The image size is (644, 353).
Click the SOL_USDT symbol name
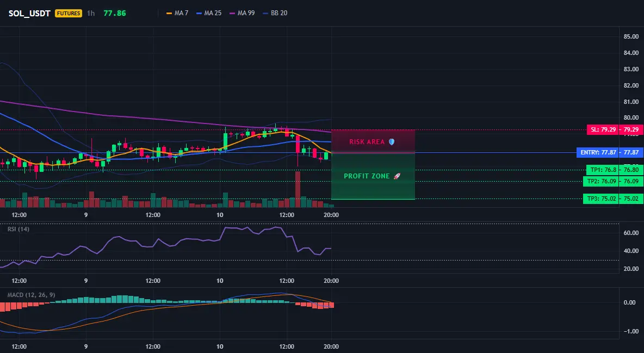pyautogui.click(x=29, y=13)
